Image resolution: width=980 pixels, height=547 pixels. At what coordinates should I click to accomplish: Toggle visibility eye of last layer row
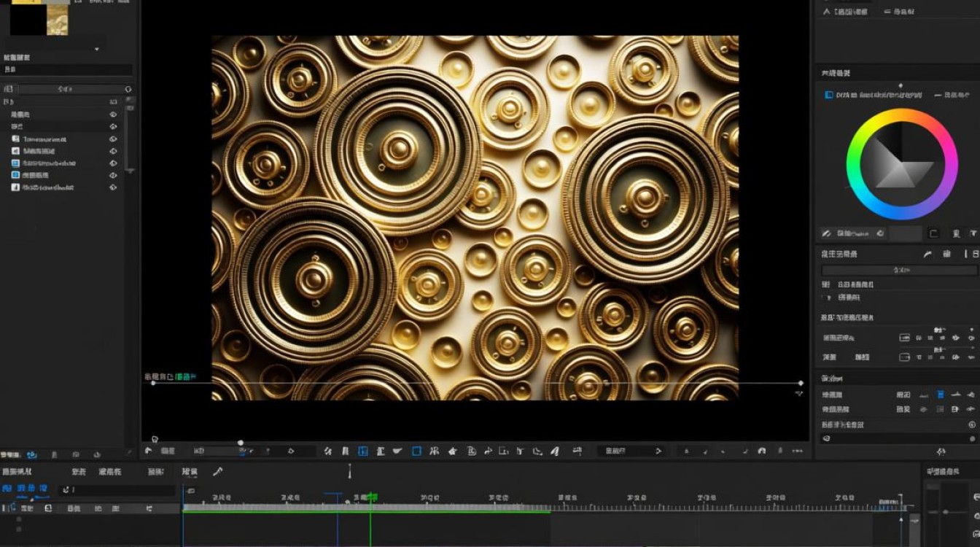coord(113,187)
